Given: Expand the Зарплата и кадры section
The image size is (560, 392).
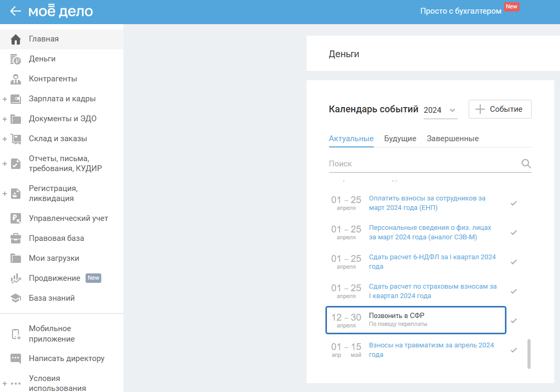Looking at the screenshot, I should click(x=5, y=99).
